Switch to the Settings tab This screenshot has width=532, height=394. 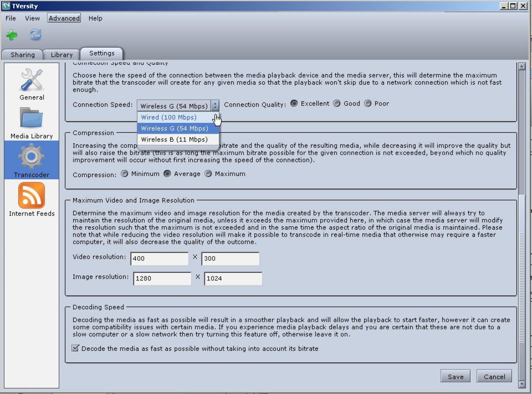[x=102, y=53]
